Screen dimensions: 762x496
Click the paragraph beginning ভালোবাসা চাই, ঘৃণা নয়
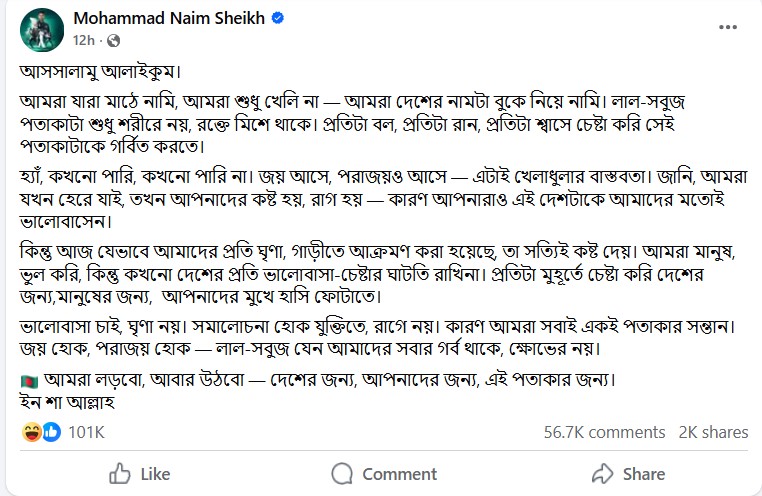tap(380, 340)
